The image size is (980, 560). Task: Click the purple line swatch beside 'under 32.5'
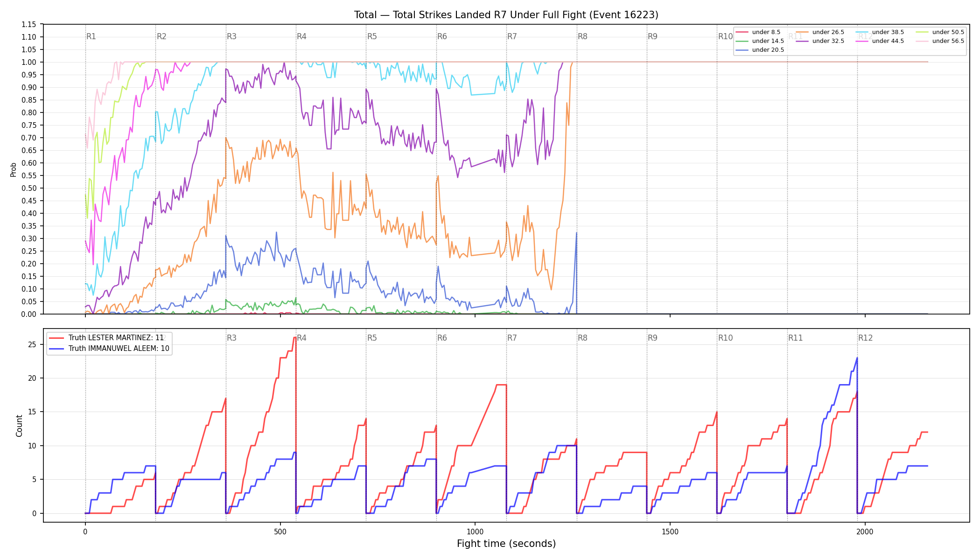(x=802, y=41)
